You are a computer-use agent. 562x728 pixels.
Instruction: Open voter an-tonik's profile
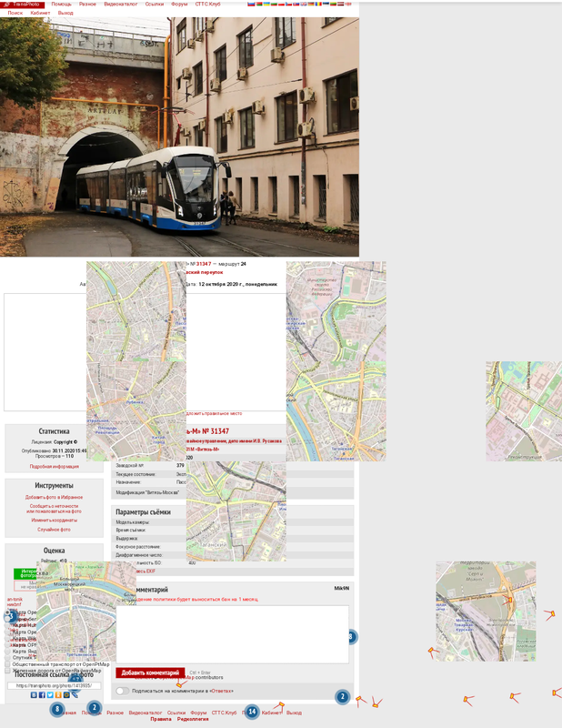[x=15, y=600]
